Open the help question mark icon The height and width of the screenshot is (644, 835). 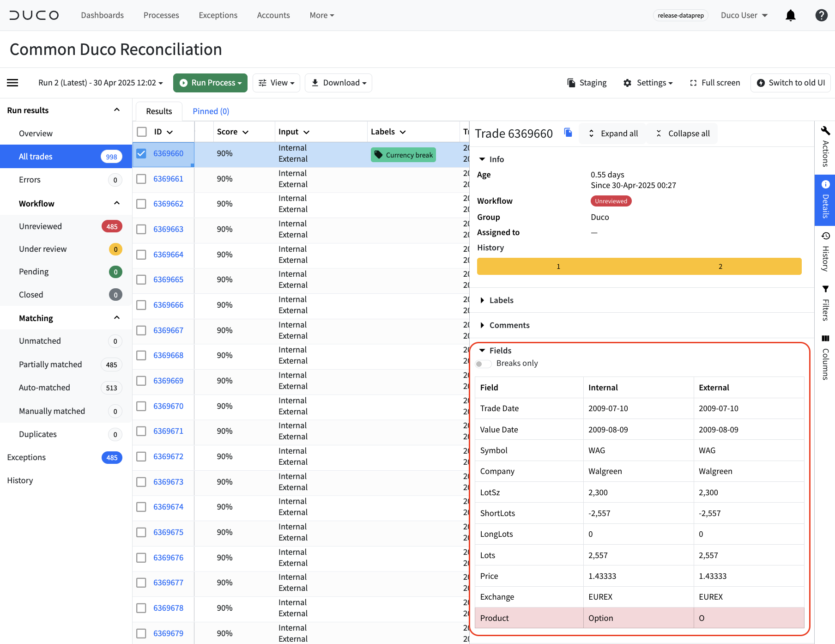coord(821,15)
